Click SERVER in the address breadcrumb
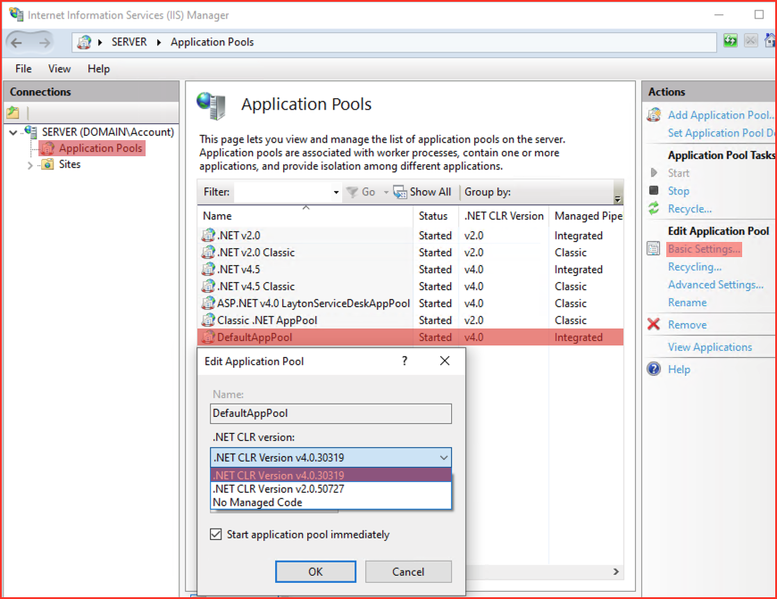Screen dimensions: 777x599 point(129,42)
